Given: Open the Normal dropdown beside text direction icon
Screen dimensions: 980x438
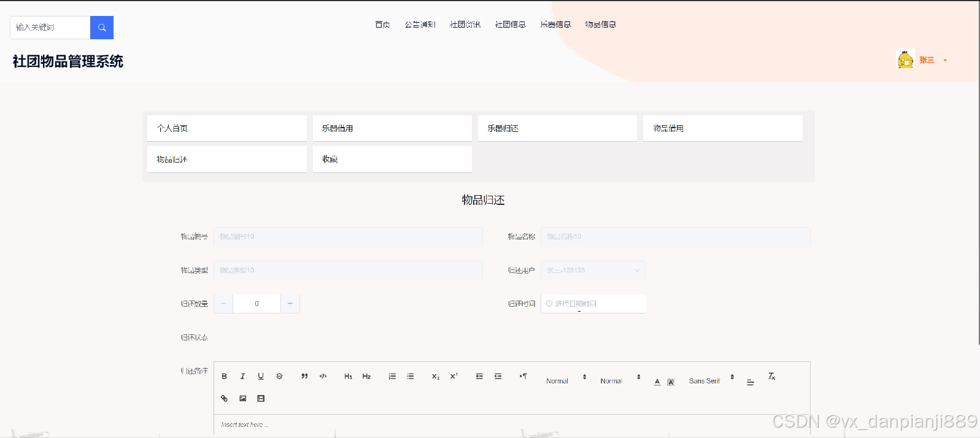Looking at the screenshot, I should (566, 381).
